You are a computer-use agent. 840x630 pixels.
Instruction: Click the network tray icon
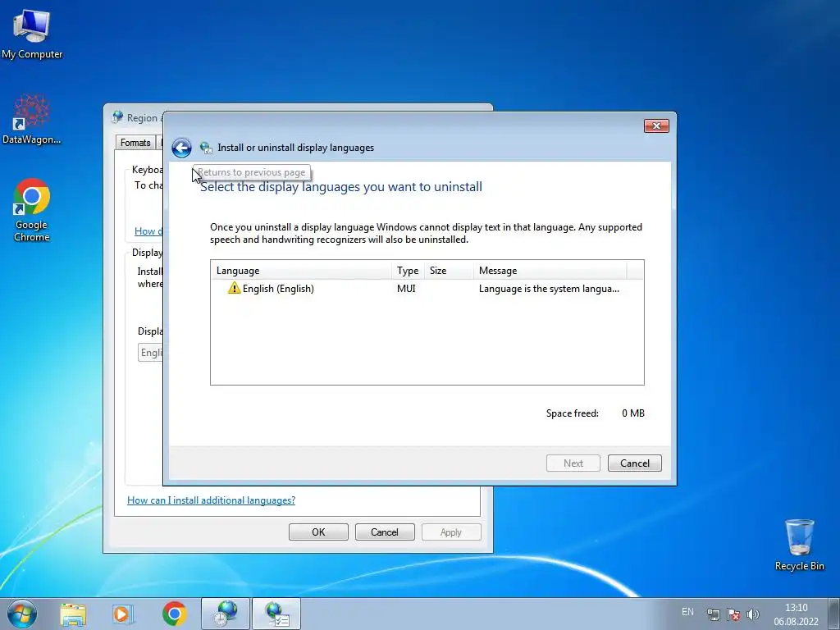(x=713, y=614)
